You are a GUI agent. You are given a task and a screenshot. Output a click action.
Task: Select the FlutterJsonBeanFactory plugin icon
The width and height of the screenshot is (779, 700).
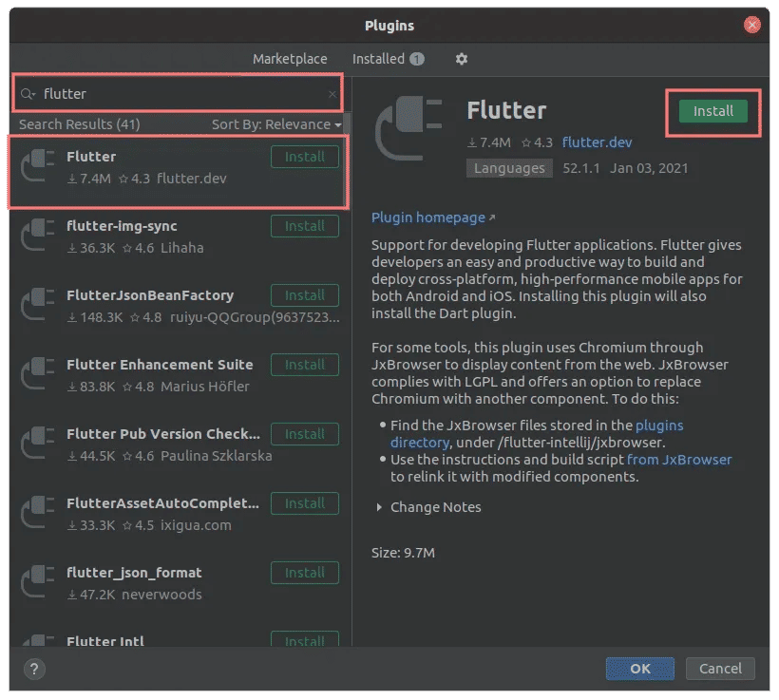(x=38, y=305)
